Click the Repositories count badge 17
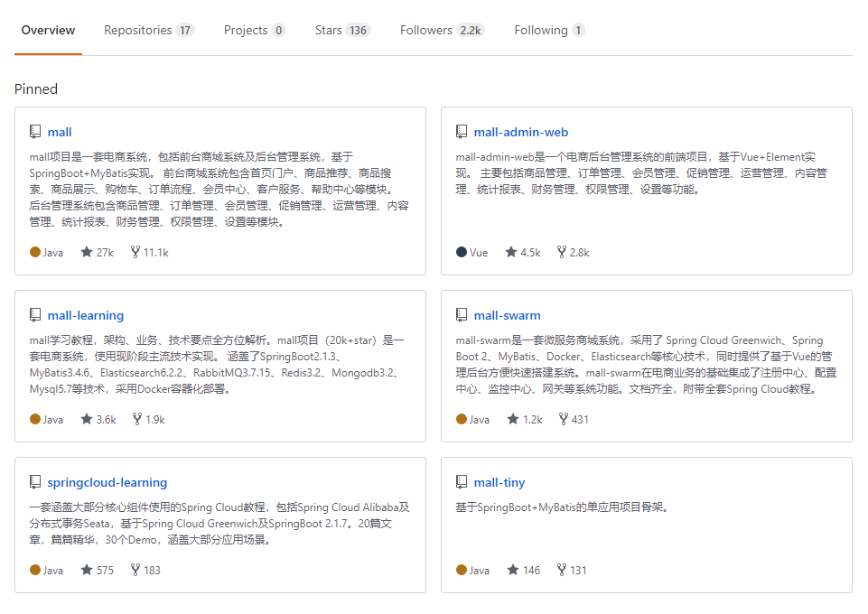The height and width of the screenshot is (614, 868). (185, 31)
